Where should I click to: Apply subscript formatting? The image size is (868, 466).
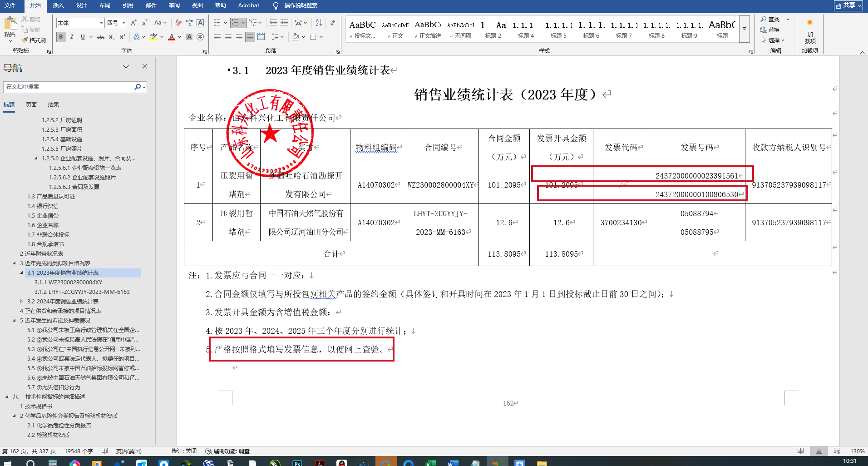point(112,37)
